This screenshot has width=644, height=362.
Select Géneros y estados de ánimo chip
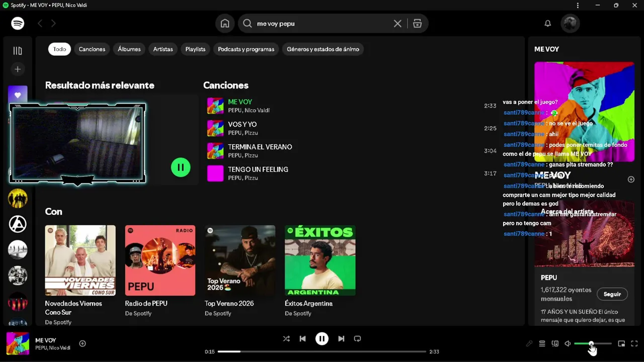click(x=323, y=49)
